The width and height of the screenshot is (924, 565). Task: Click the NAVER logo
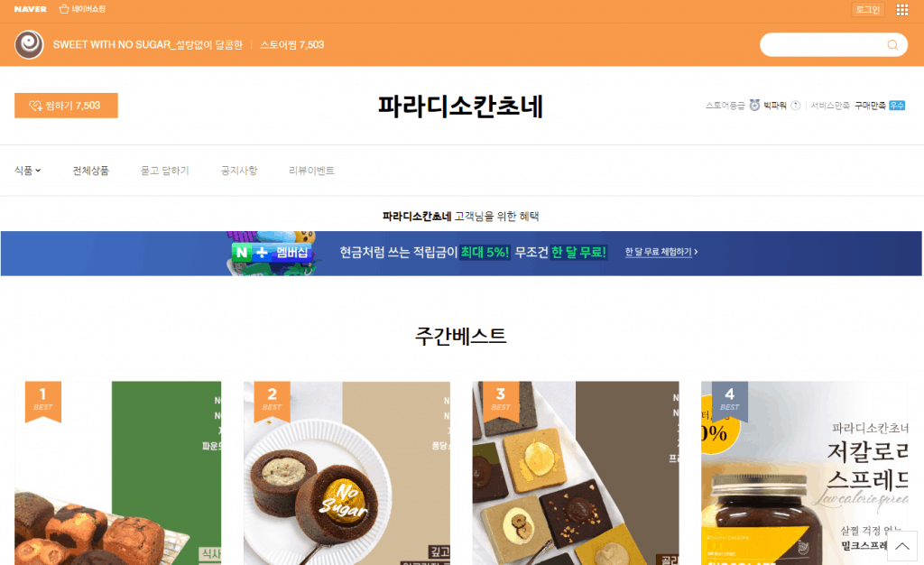coord(30,9)
